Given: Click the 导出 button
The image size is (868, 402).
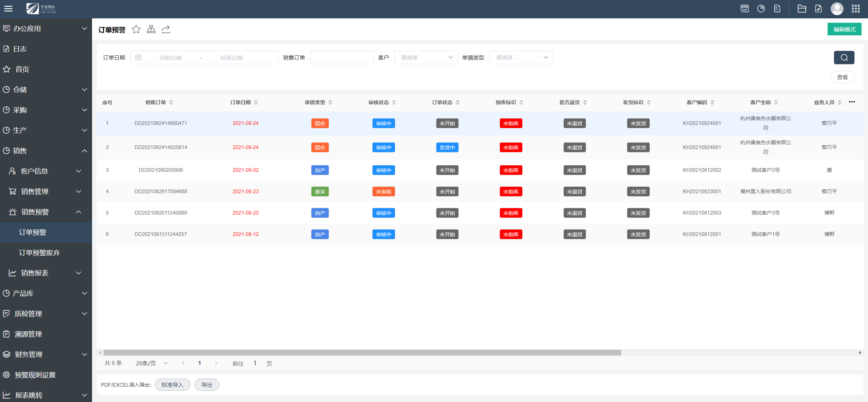Looking at the screenshot, I should pyautogui.click(x=206, y=385).
